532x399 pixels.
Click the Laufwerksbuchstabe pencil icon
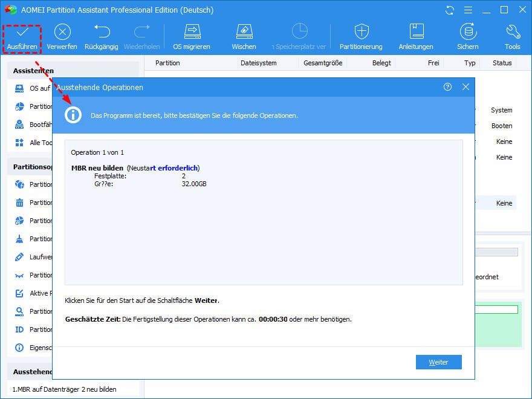[19, 257]
